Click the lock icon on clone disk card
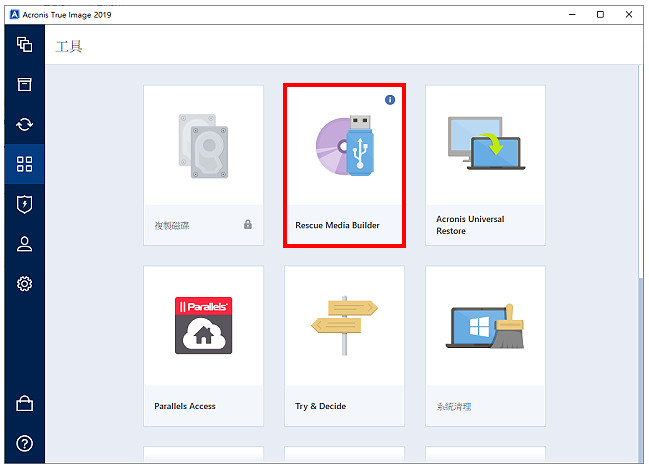This screenshot has width=649, height=471. (248, 224)
